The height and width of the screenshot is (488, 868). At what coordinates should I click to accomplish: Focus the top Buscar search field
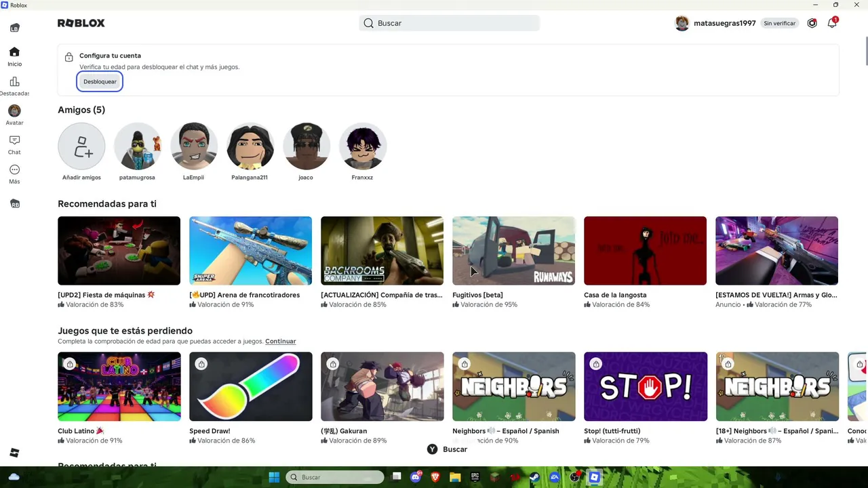pos(449,23)
